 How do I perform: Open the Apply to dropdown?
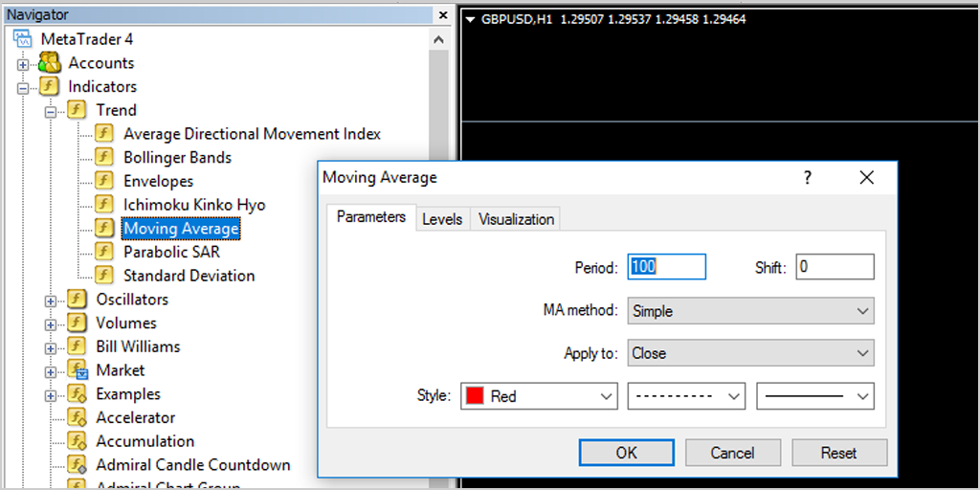[x=750, y=353]
